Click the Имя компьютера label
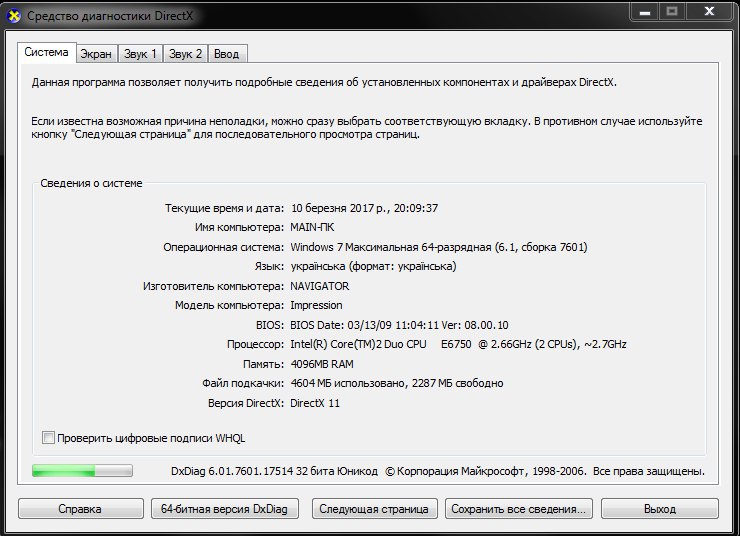 point(239,227)
